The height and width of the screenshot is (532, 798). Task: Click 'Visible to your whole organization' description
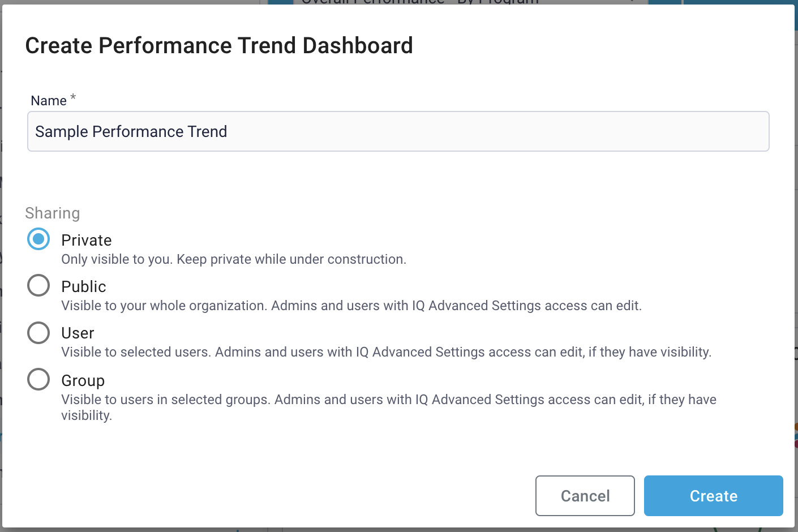tap(351, 306)
